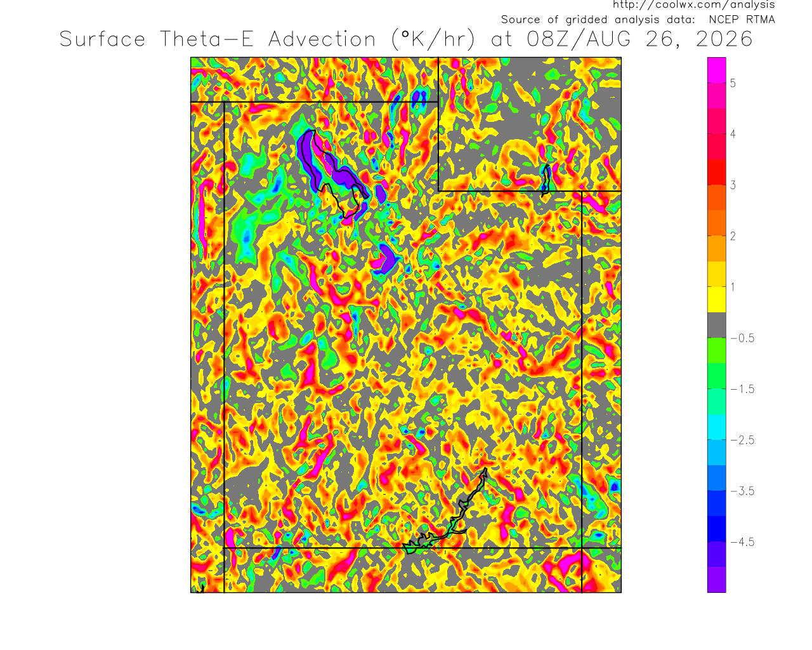Click the Wyoming corner notch on map
This screenshot has width=812, height=650.
point(439,190)
